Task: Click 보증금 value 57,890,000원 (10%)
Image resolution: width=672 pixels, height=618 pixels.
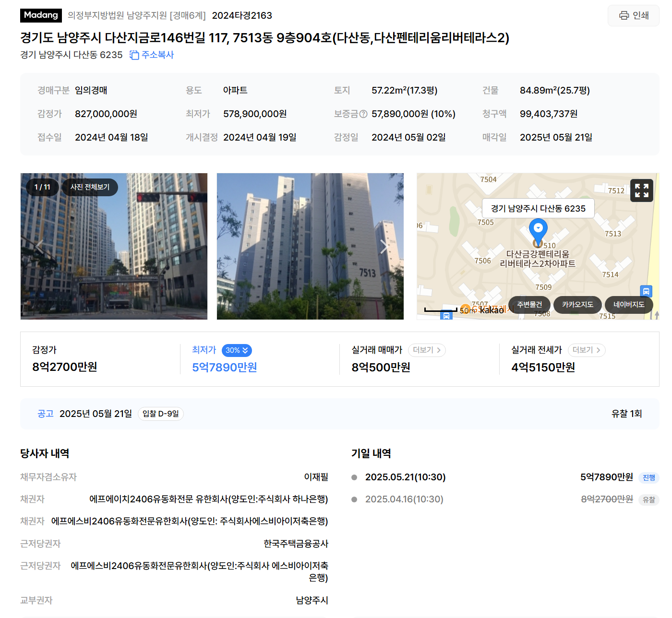Action: pos(413,114)
